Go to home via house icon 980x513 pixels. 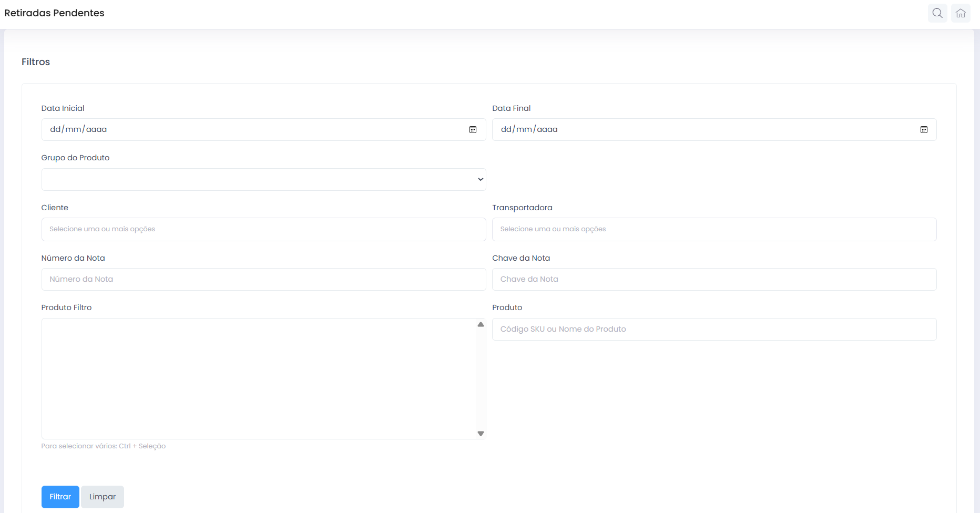click(x=961, y=13)
